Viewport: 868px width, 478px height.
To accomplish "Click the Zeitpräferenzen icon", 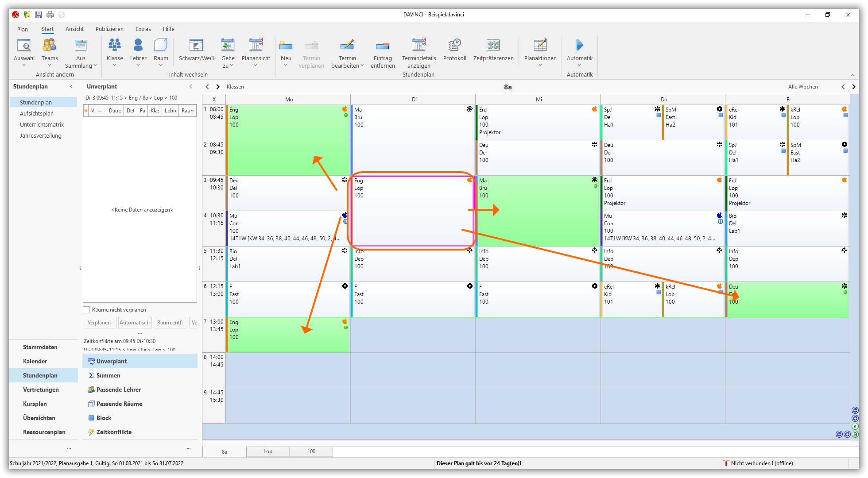I will coord(493,45).
